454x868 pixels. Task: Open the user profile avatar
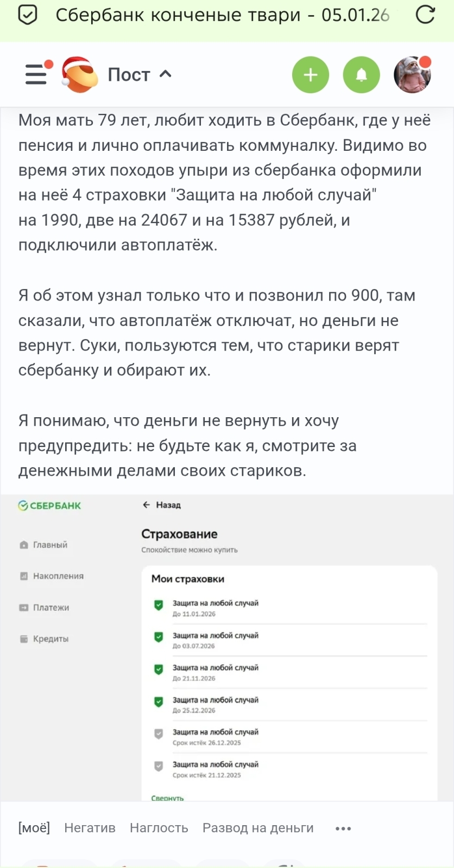pos(412,75)
